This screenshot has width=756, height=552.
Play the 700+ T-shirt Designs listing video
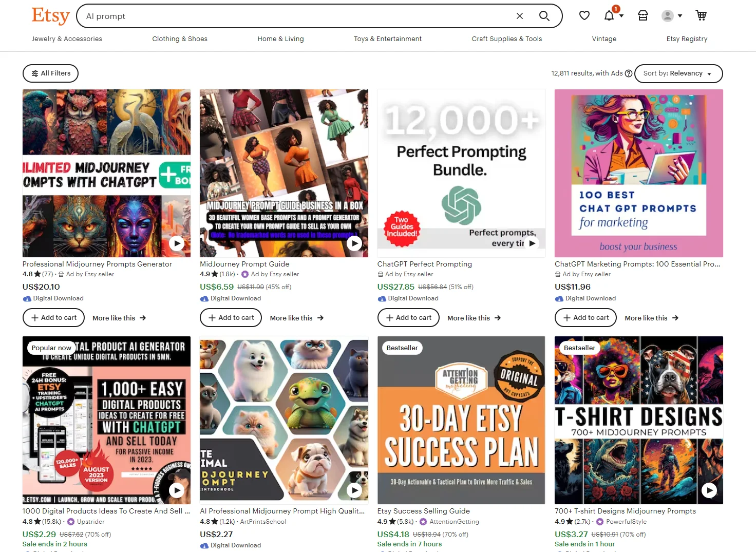tap(709, 490)
